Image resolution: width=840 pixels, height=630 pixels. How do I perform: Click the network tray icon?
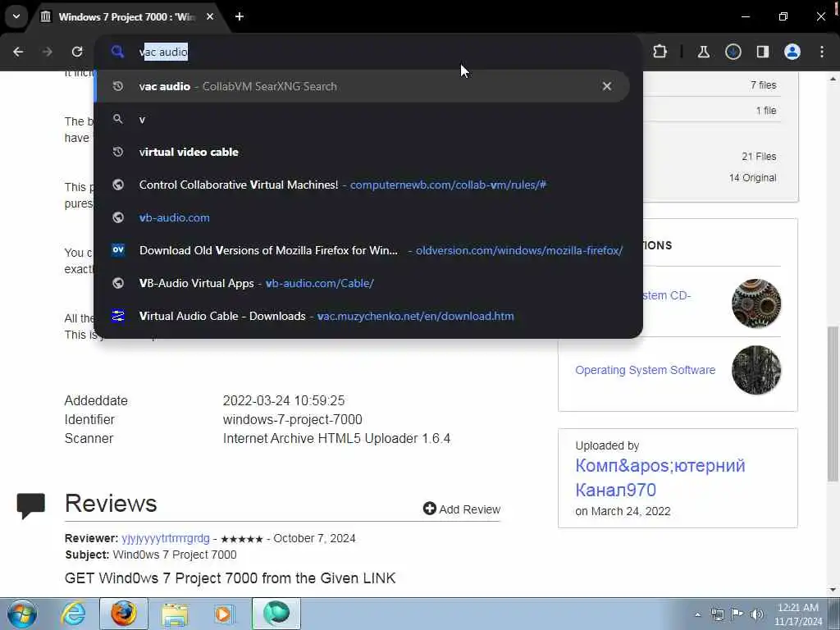pos(717,614)
